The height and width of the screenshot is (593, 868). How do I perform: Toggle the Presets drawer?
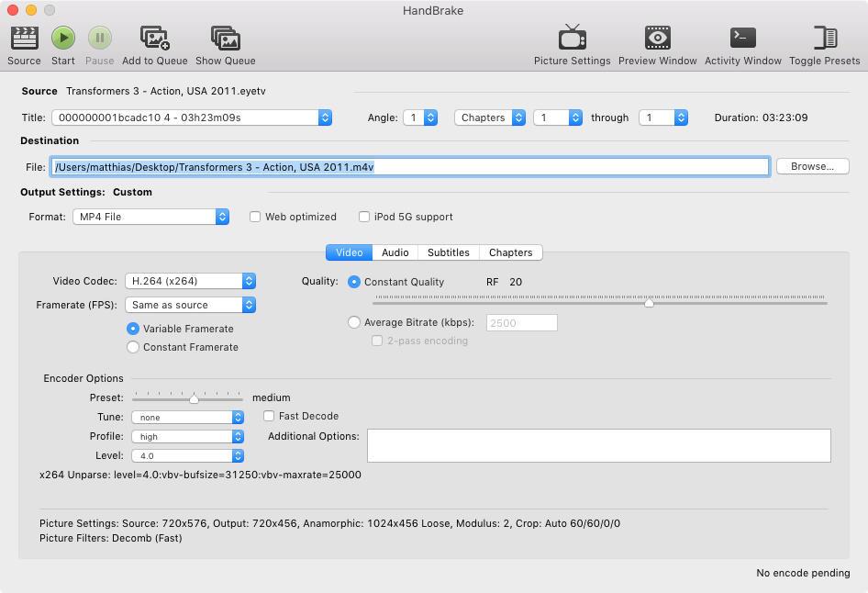coord(823,41)
